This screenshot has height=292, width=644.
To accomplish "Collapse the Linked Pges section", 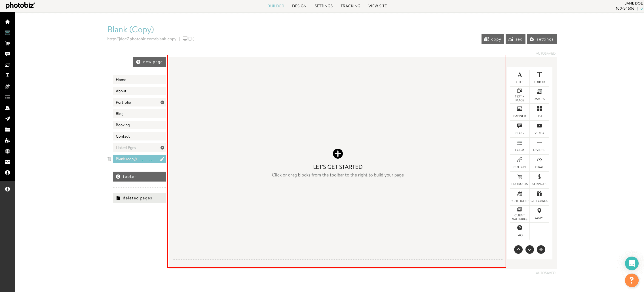I will click(x=162, y=148).
